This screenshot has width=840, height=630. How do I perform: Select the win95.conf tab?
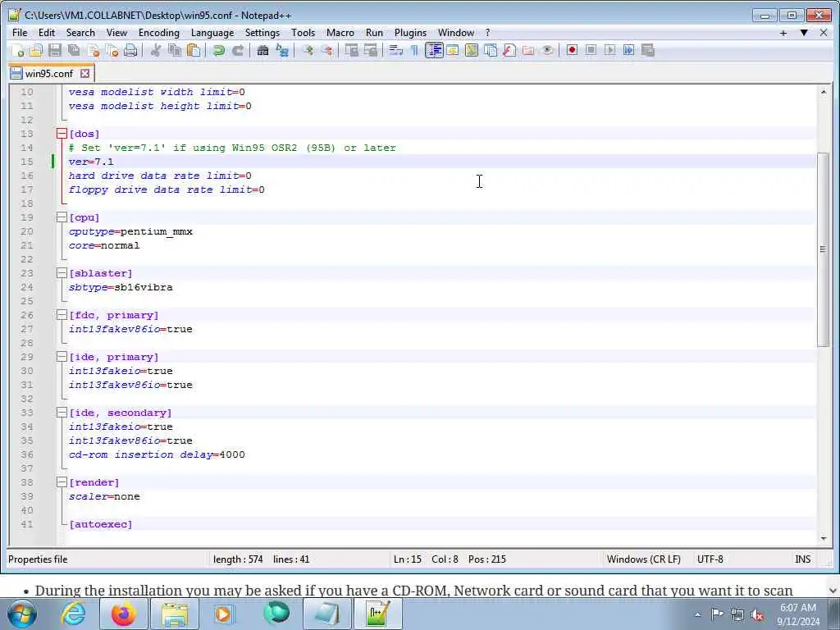[48, 73]
